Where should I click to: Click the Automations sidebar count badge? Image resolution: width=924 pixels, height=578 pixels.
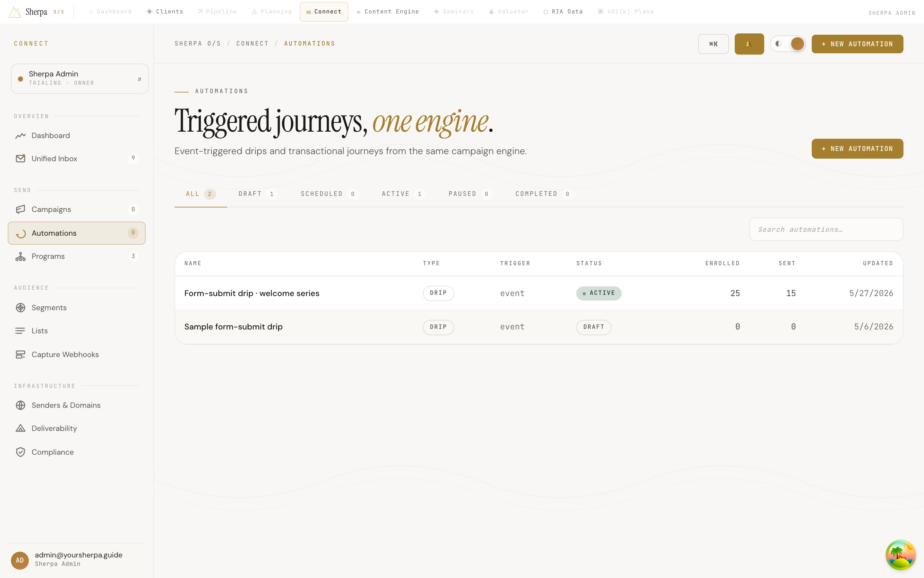tap(133, 233)
